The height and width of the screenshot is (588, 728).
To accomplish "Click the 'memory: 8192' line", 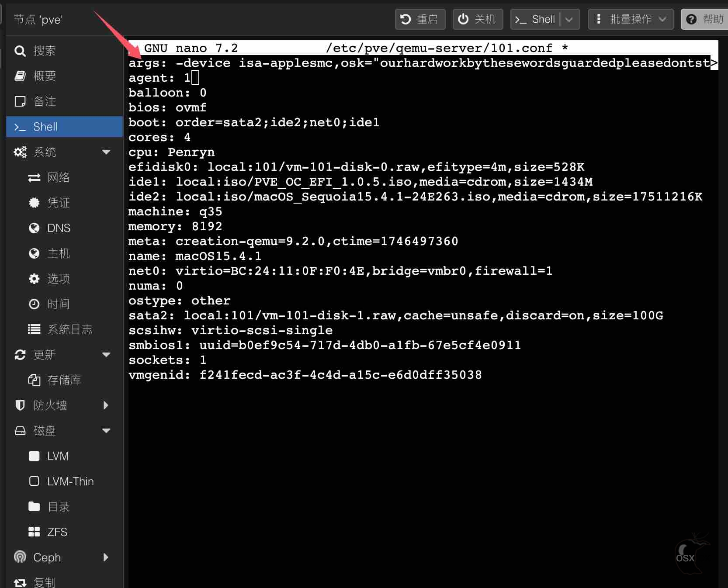I will 175,226.
